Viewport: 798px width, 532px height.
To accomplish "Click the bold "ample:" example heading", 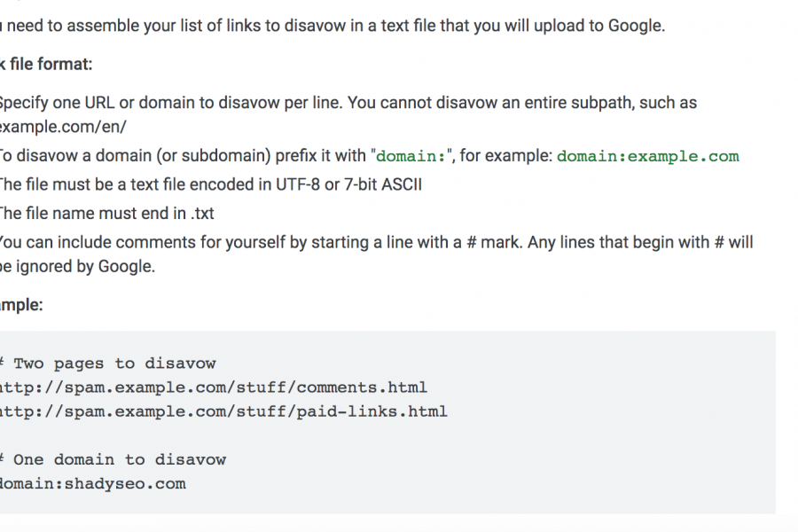I will click(x=21, y=305).
